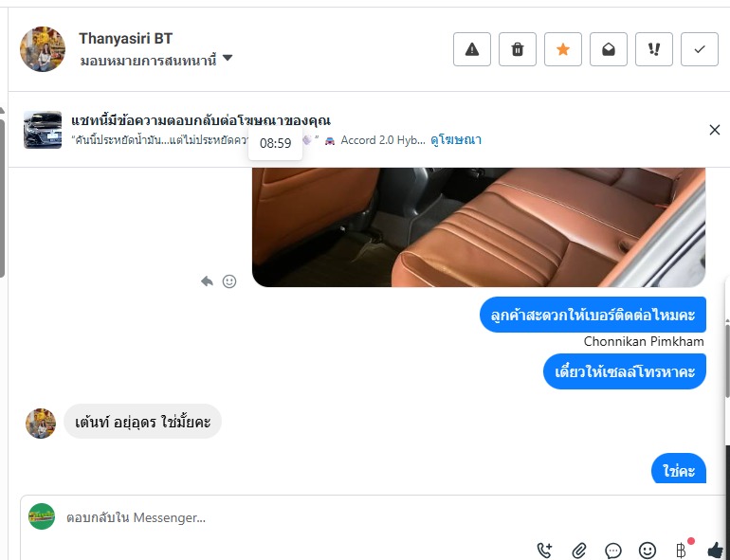The image size is (730, 560).
Task: Click the ดูโฆษณา view ad link
Action: click(x=456, y=140)
